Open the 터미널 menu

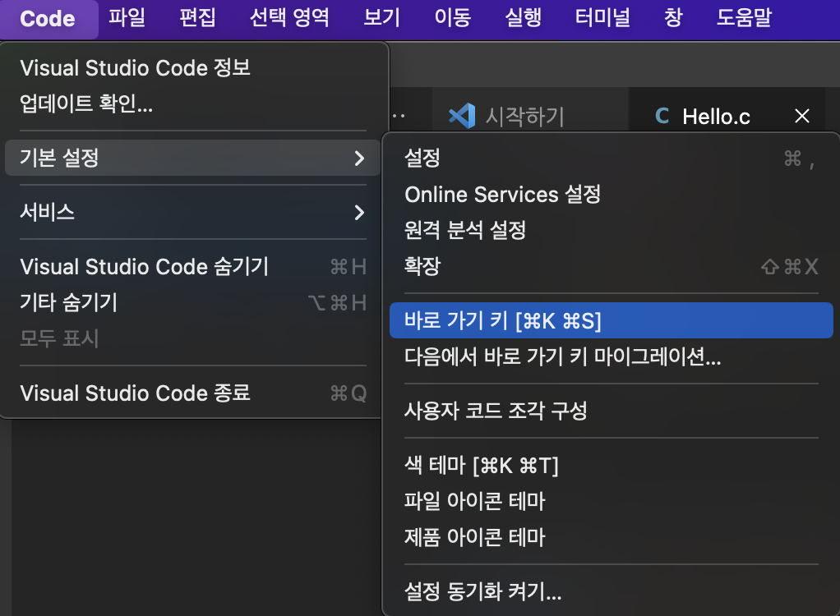tap(602, 18)
